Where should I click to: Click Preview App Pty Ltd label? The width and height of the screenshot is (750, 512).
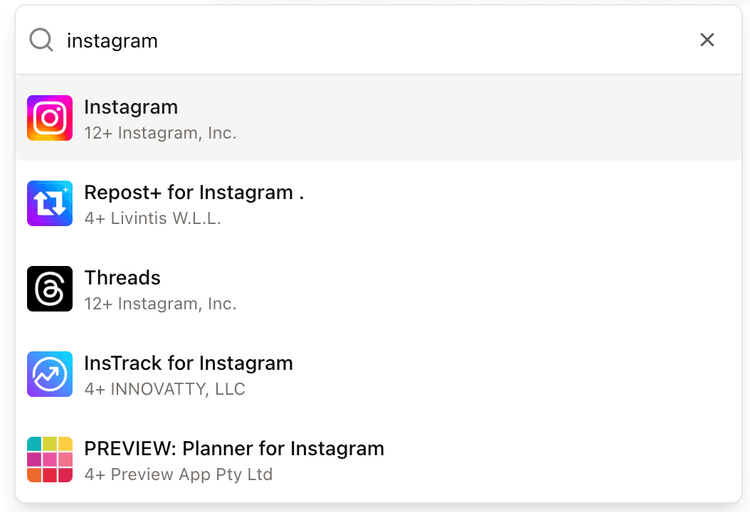[191, 474]
